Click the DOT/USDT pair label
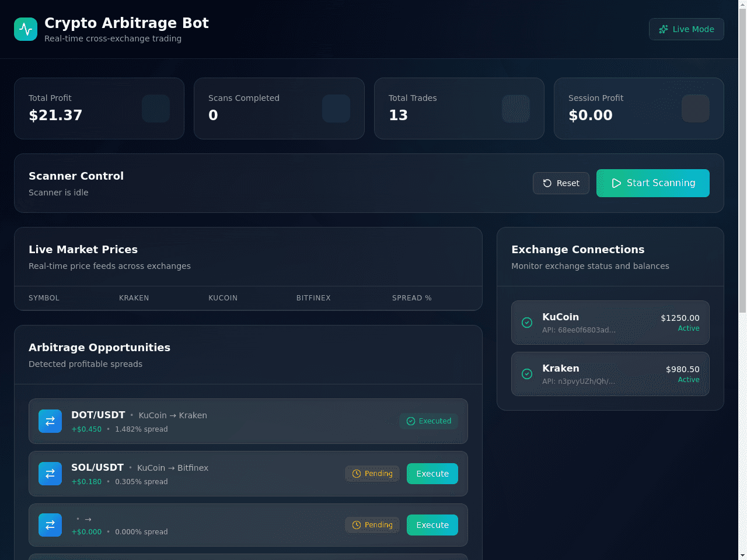747x560 pixels. click(x=98, y=415)
